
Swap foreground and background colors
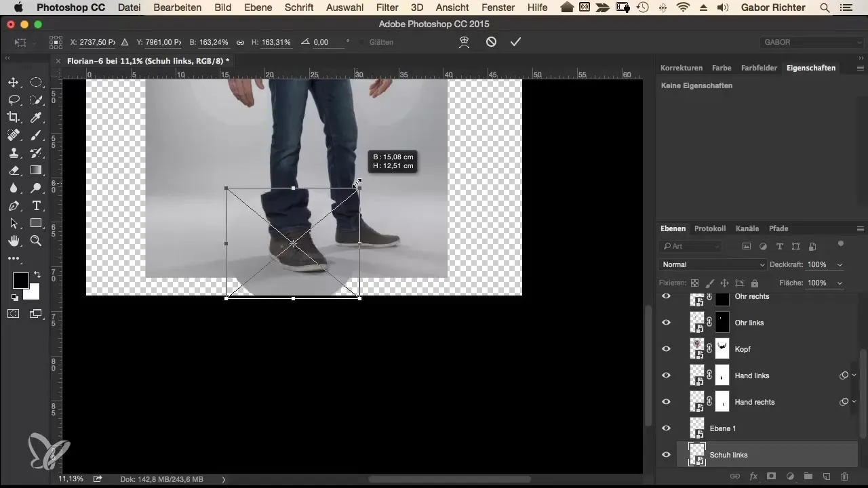coord(37,274)
